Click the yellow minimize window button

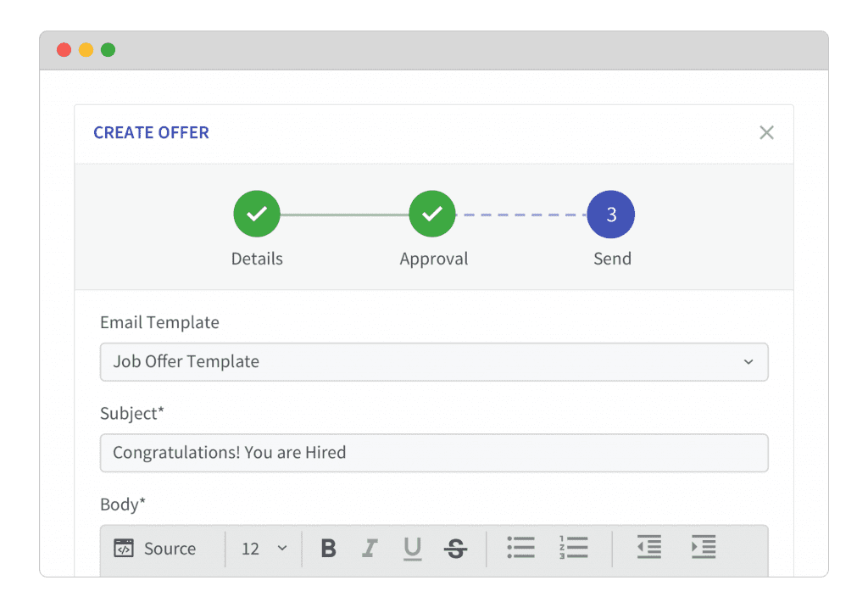click(86, 50)
